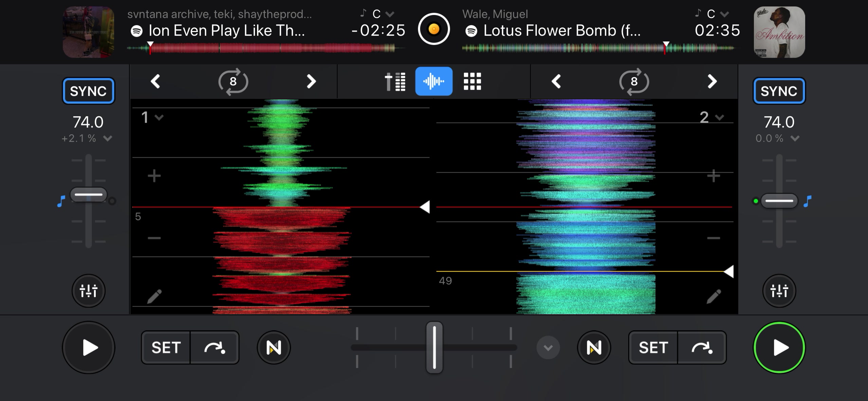Double deck 2 loop length with right arrow
Screen dimensions: 868x401
tap(712, 82)
